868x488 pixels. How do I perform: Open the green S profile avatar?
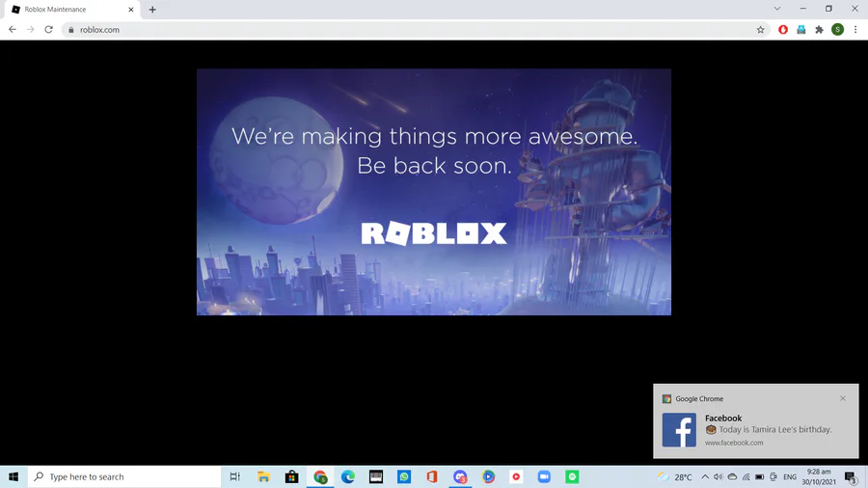pos(837,30)
